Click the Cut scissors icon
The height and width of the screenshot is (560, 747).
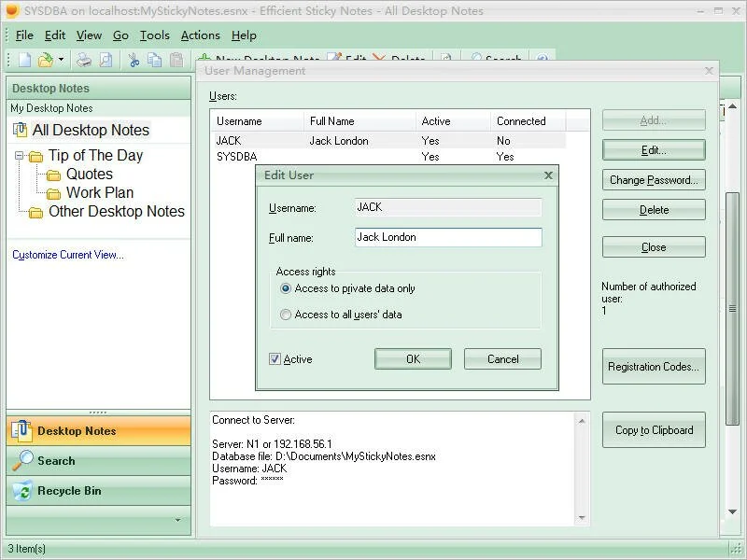[134, 61]
